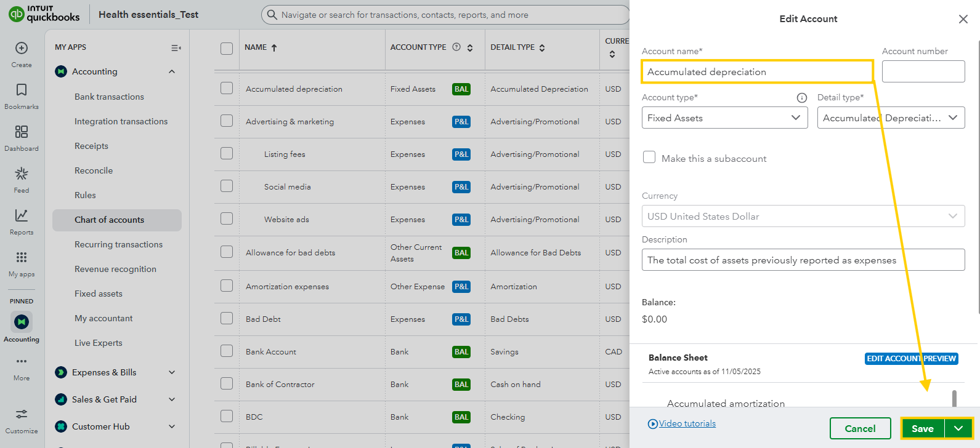The width and height of the screenshot is (980, 448).
Task: Open the Feed icon in sidebar
Action: [22, 174]
